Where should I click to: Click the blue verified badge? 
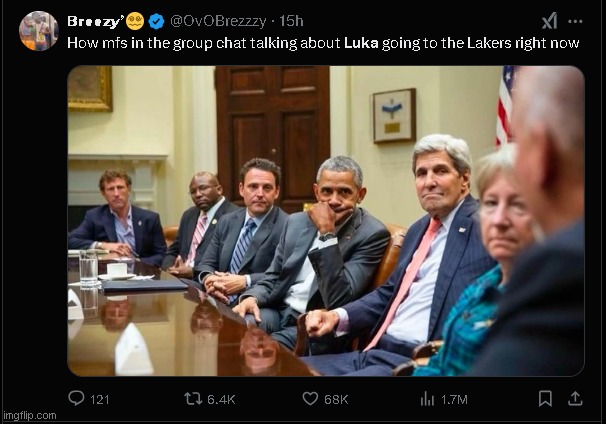[157, 21]
